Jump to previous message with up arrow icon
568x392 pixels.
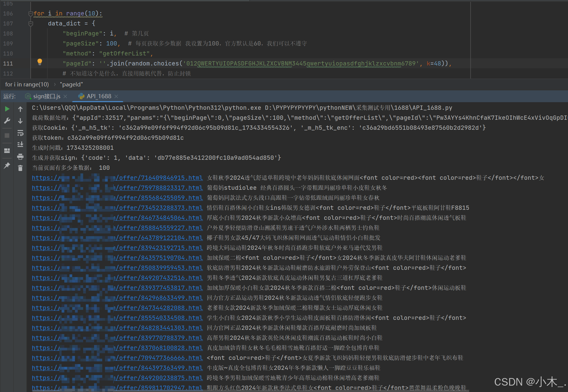point(20,109)
